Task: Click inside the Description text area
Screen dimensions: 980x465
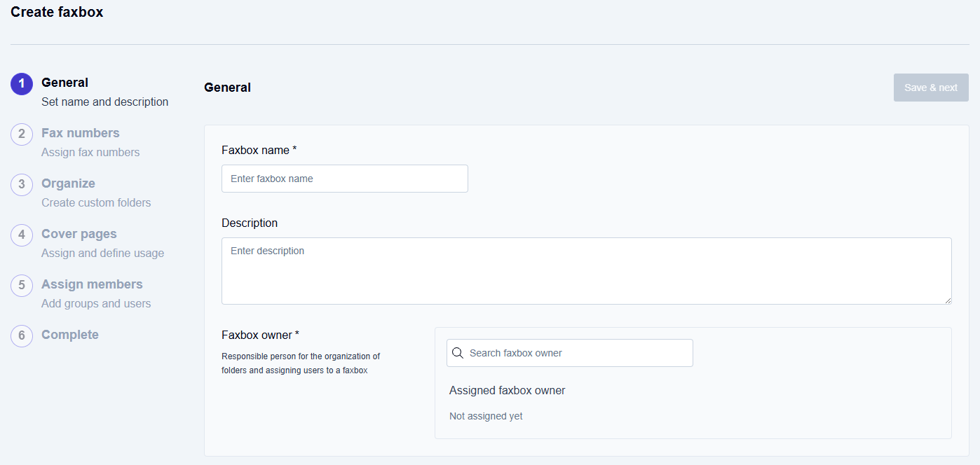Action: (x=586, y=271)
